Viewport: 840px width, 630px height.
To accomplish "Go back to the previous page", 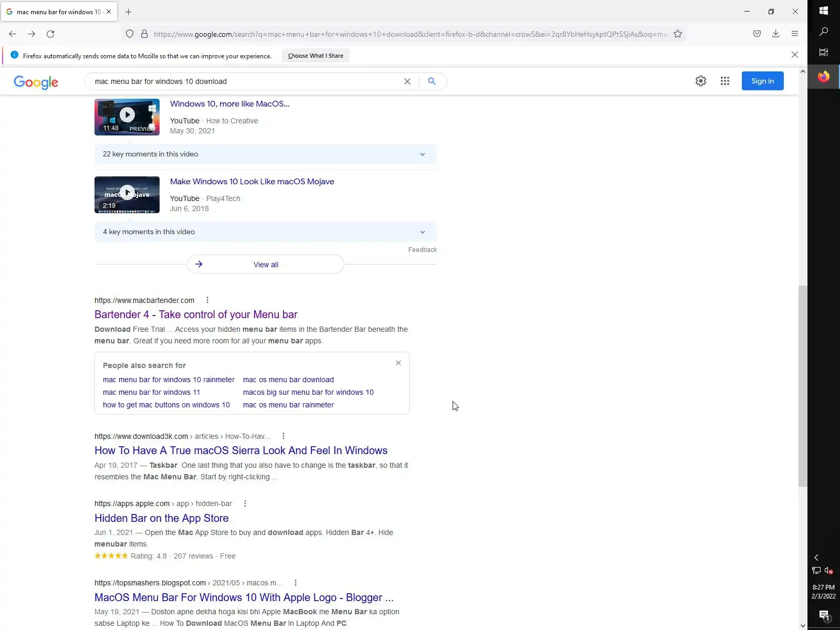I will point(13,34).
